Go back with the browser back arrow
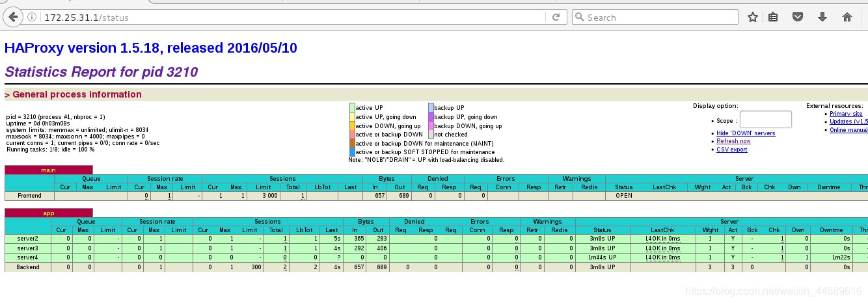This screenshot has width=868, height=303. [14, 17]
